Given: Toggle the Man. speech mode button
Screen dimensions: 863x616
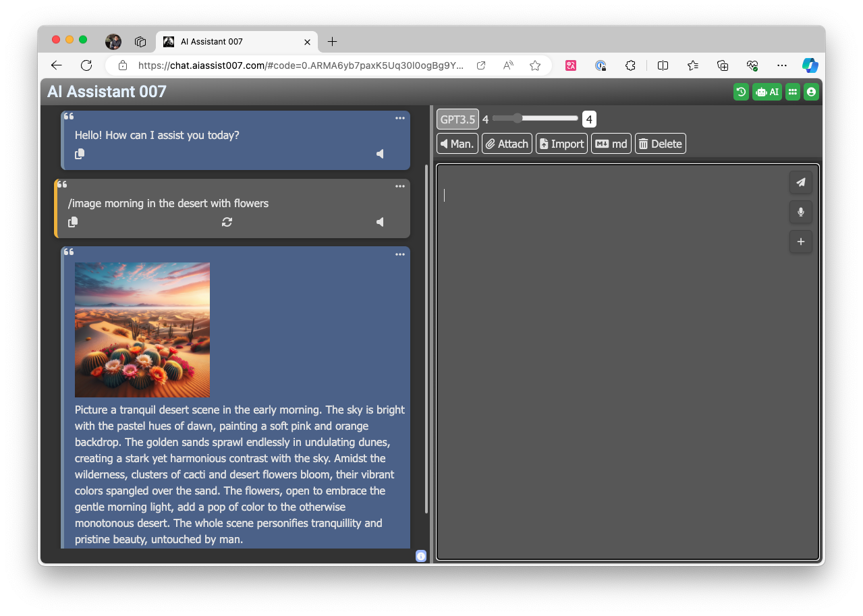Looking at the screenshot, I should [457, 144].
